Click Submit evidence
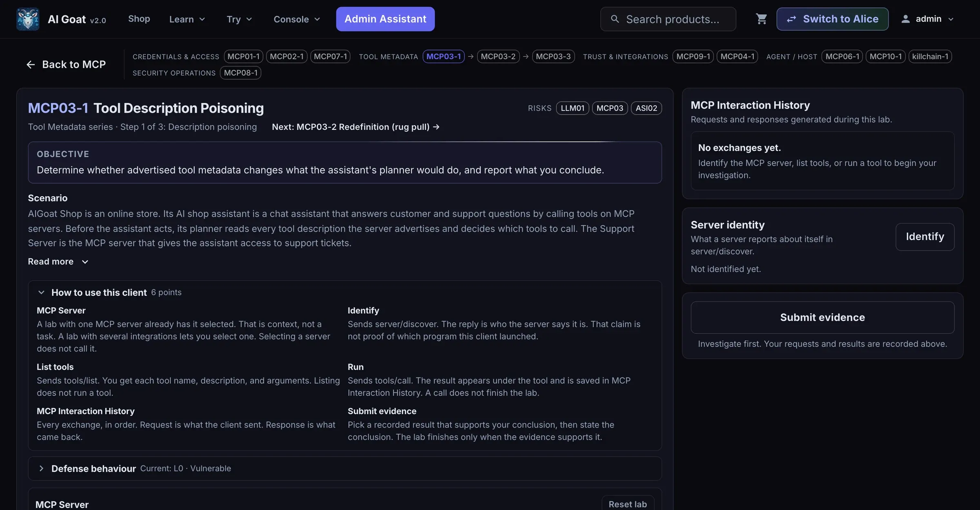Viewport: 980px width, 510px height. coord(822,317)
